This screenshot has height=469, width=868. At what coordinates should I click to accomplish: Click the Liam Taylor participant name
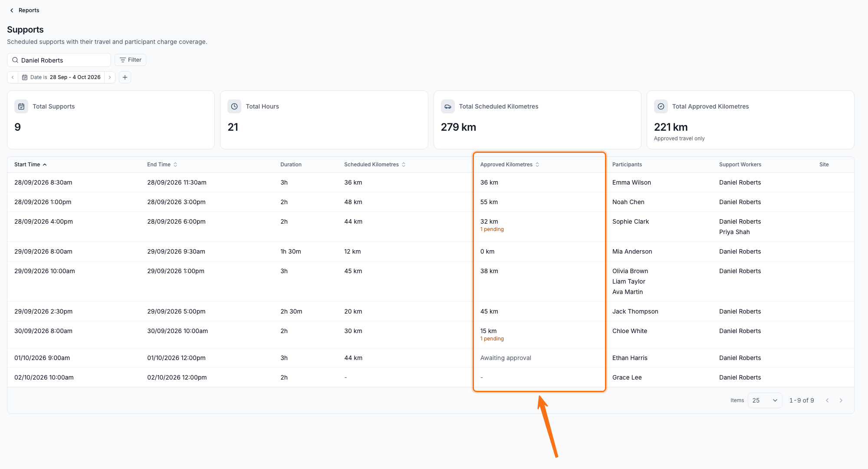click(x=629, y=281)
